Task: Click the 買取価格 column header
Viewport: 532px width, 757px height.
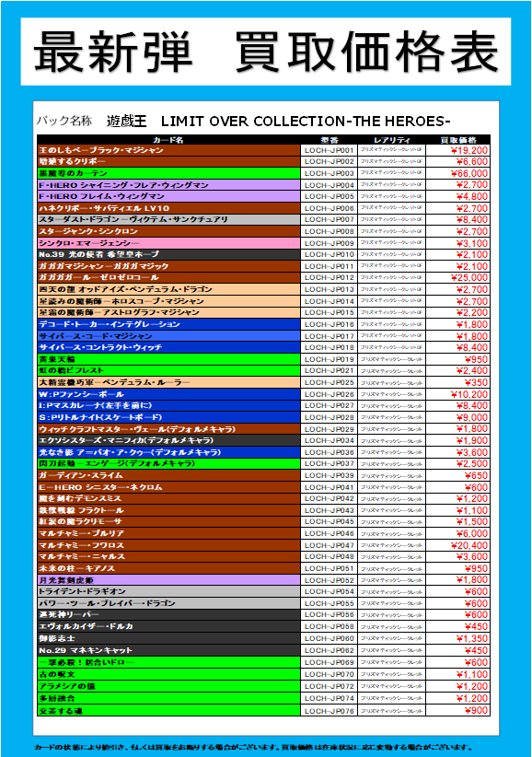Action: click(458, 140)
